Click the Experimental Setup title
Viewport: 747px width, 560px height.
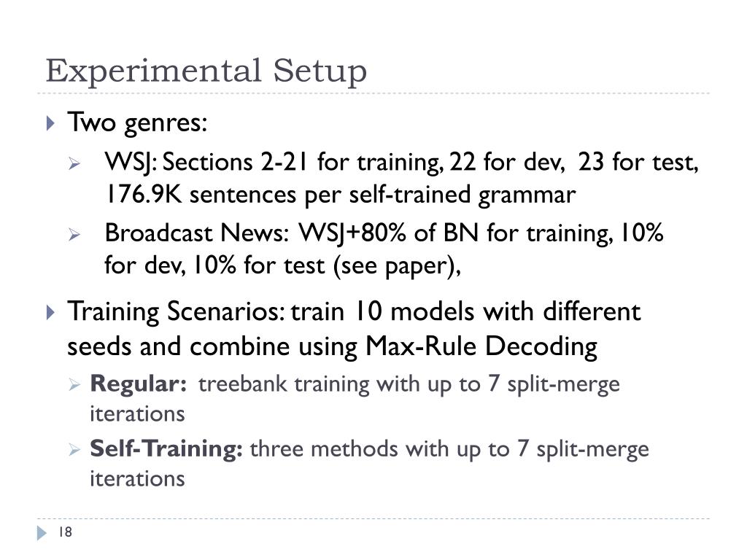pyautogui.click(x=206, y=71)
